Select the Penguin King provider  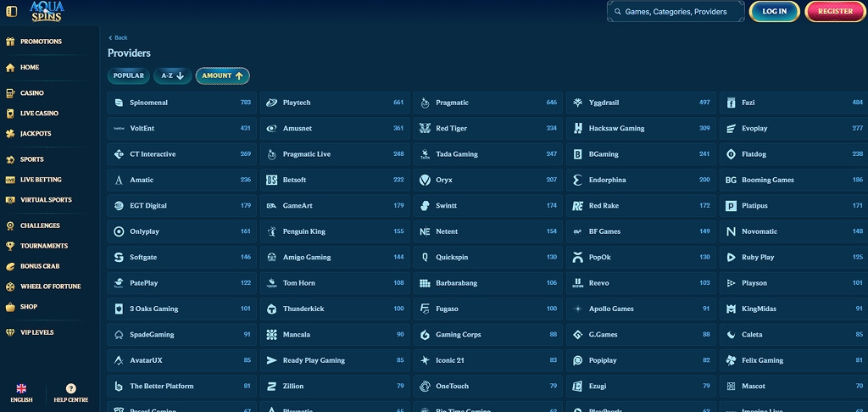(335, 231)
